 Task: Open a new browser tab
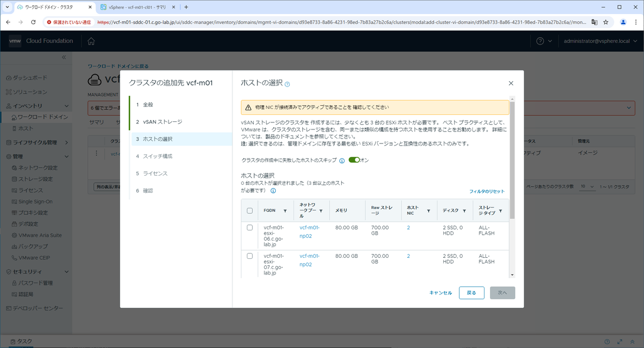click(186, 7)
